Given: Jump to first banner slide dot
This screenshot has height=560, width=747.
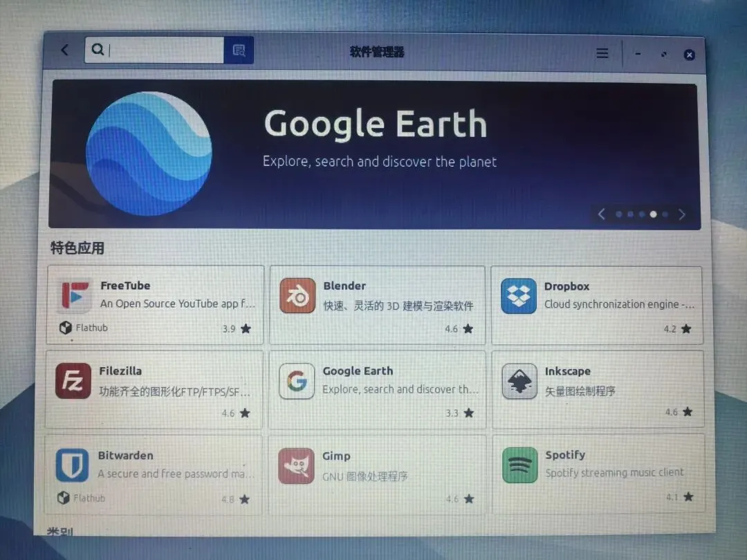Looking at the screenshot, I should (619, 214).
